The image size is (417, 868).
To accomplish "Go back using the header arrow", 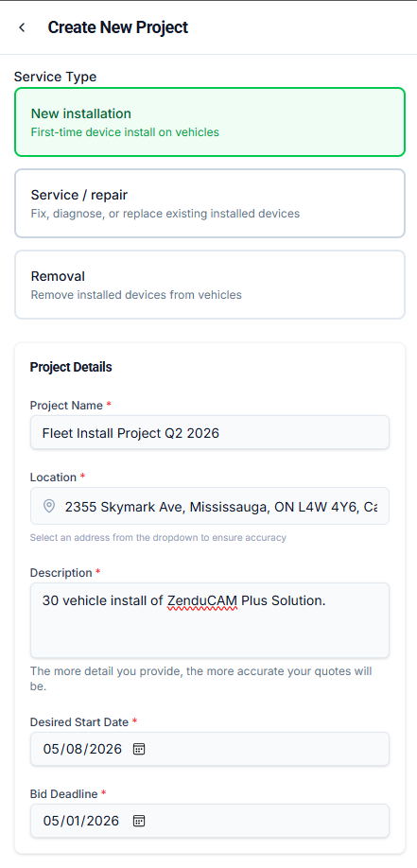I will coord(22,27).
